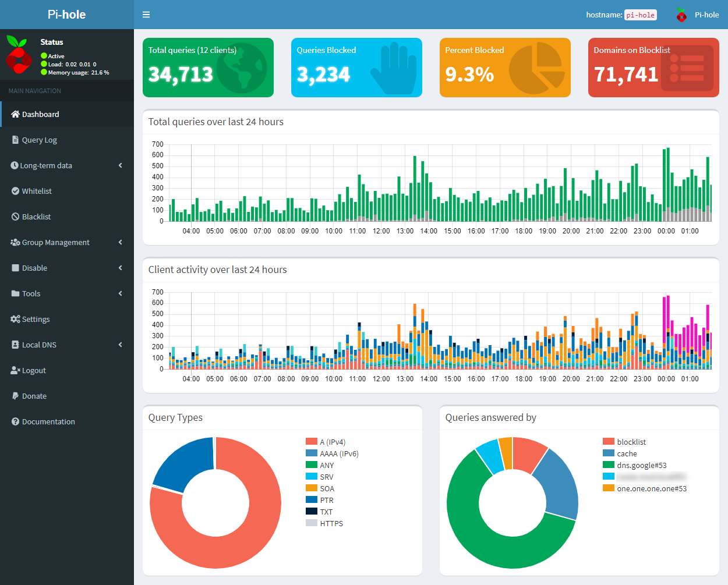Image resolution: width=728 pixels, height=585 pixels.
Task: Expand the Group Management submenu chevron
Action: 121,242
